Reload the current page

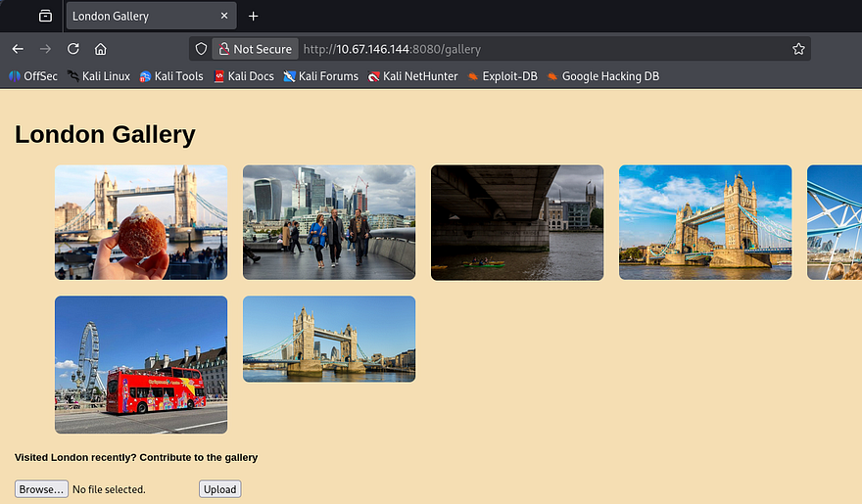72,49
